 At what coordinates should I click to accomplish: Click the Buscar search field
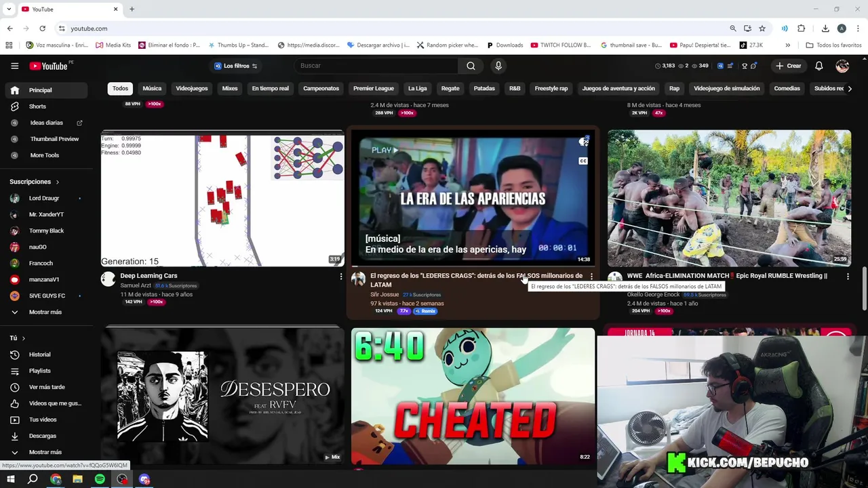pos(376,66)
